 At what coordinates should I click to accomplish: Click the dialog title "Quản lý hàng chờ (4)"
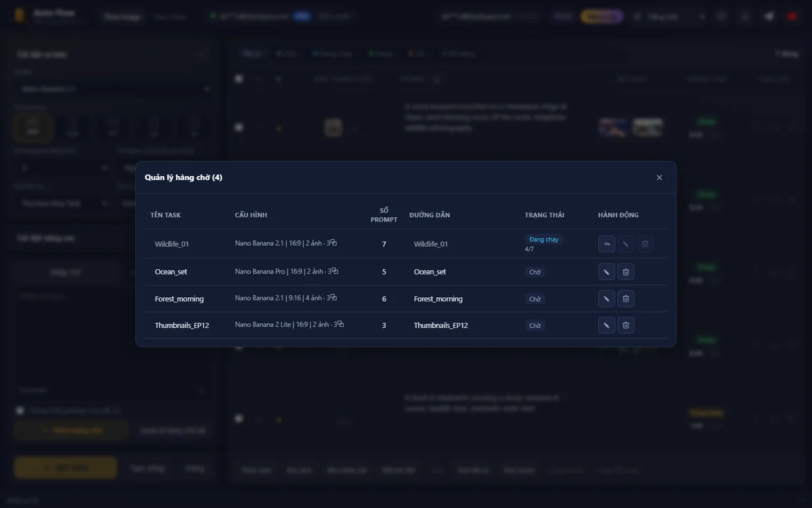coord(183,178)
